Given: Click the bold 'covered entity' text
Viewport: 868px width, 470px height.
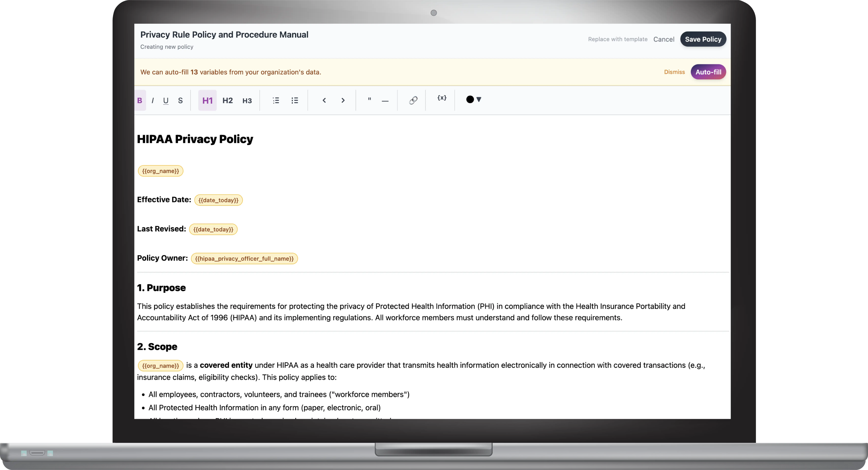Looking at the screenshot, I should [226, 365].
